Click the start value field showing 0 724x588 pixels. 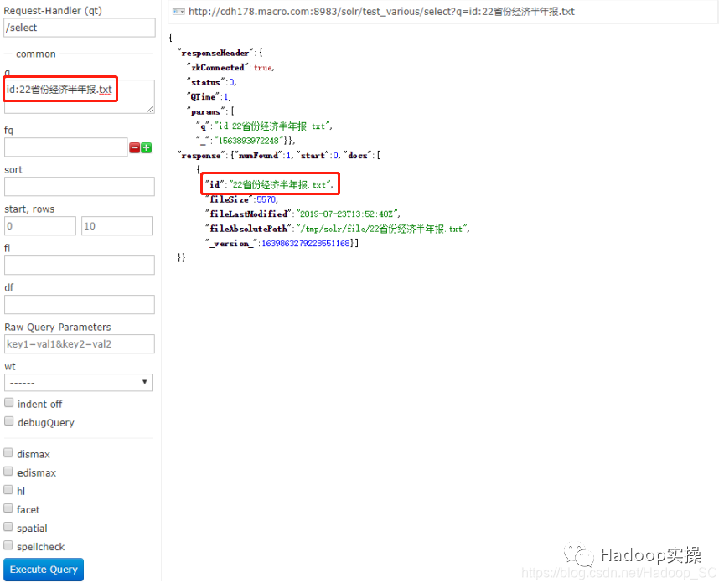click(x=40, y=226)
